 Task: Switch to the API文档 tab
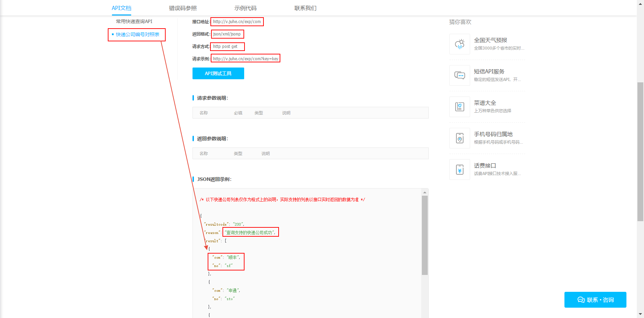coord(122,8)
